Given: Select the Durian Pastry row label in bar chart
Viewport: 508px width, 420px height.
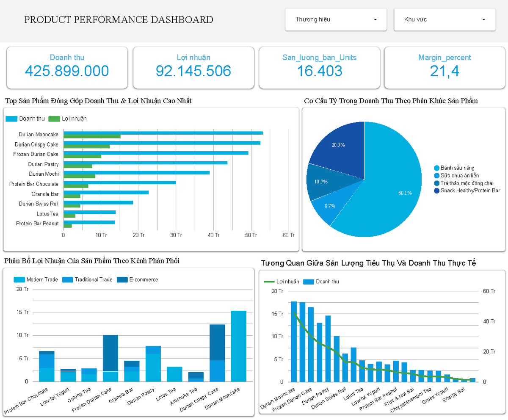Looking at the screenshot, I should point(44,164).
